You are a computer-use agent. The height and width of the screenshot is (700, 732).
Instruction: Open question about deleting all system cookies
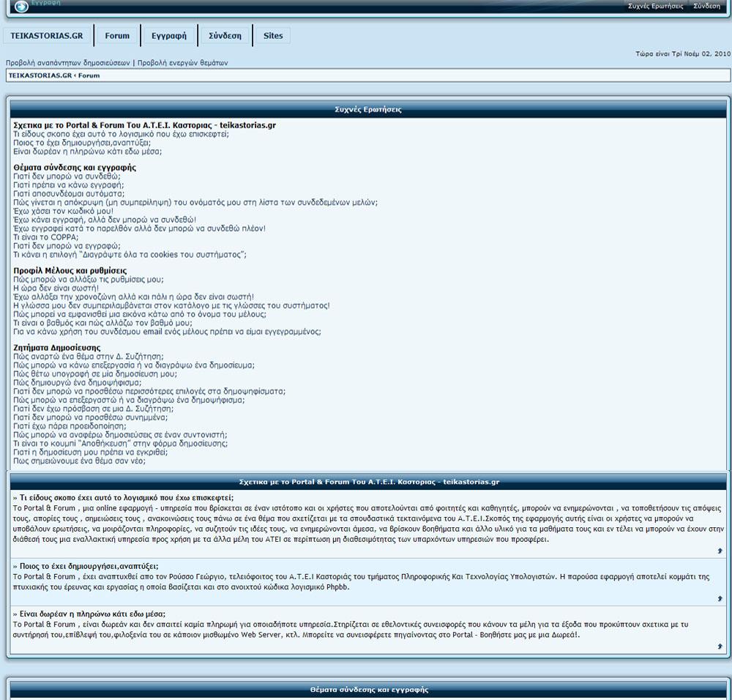(130, 255)
